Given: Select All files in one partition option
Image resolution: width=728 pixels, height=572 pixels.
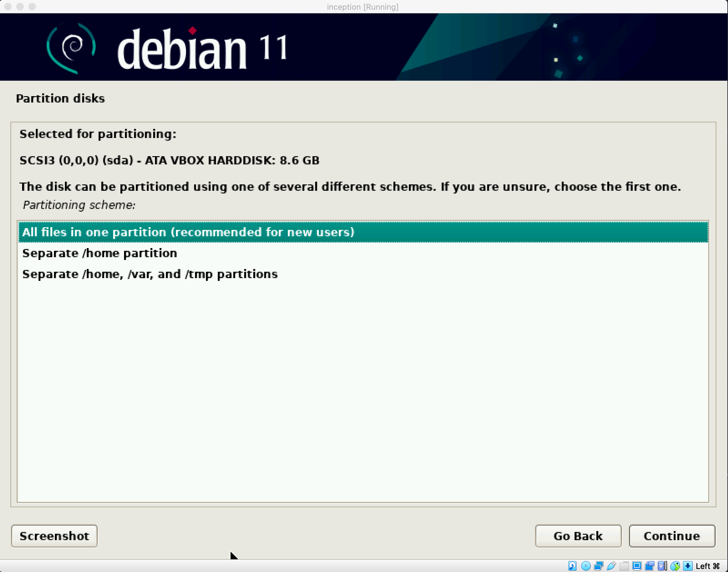Looking at the screenshot, I should (x=188, y=232).
